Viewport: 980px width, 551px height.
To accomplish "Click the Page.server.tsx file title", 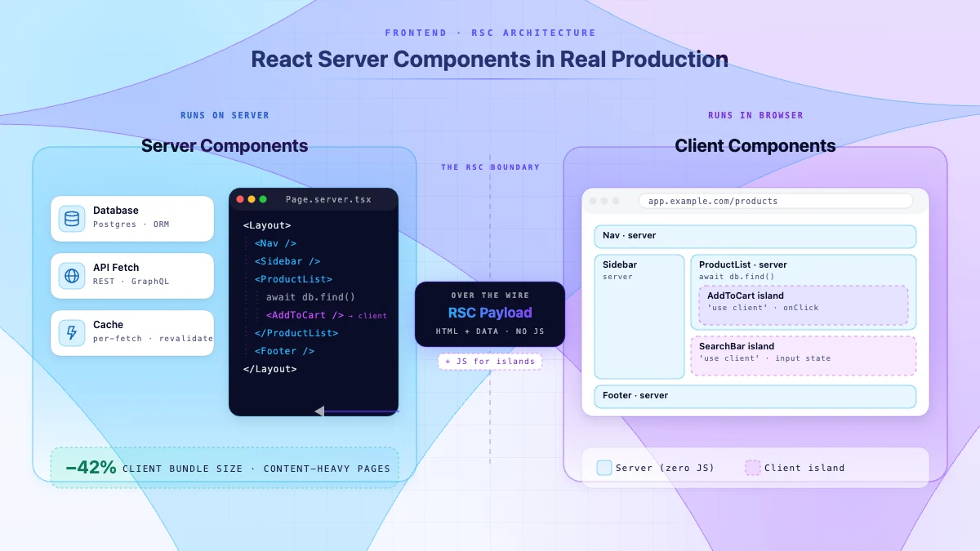I will (328, 199).
